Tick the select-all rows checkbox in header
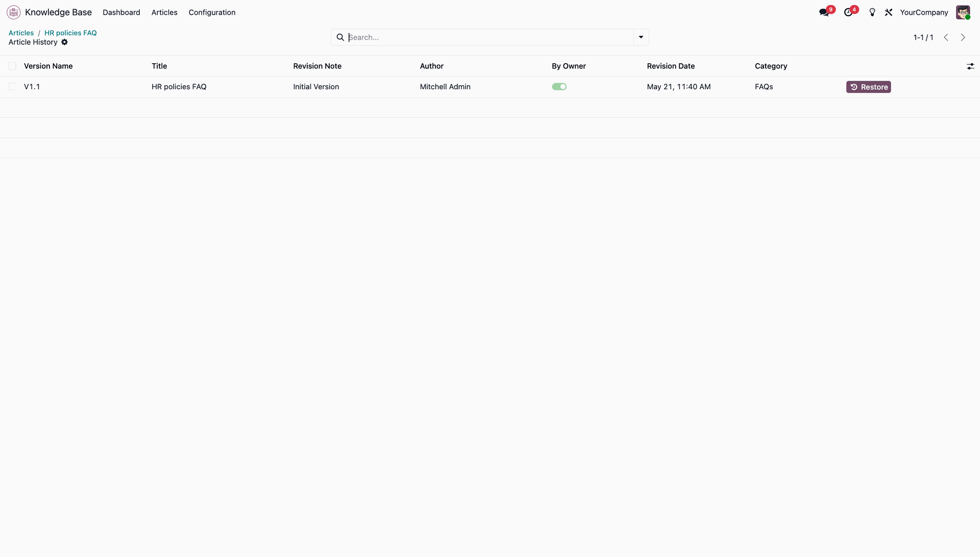 pyautogui.click(x=12, y=66)
